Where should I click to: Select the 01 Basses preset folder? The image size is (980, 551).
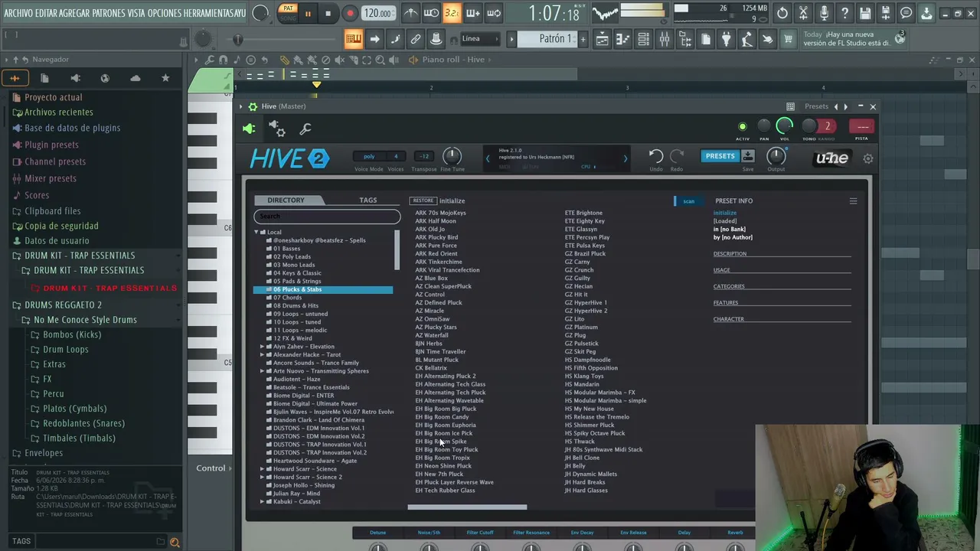pos(286,249)
